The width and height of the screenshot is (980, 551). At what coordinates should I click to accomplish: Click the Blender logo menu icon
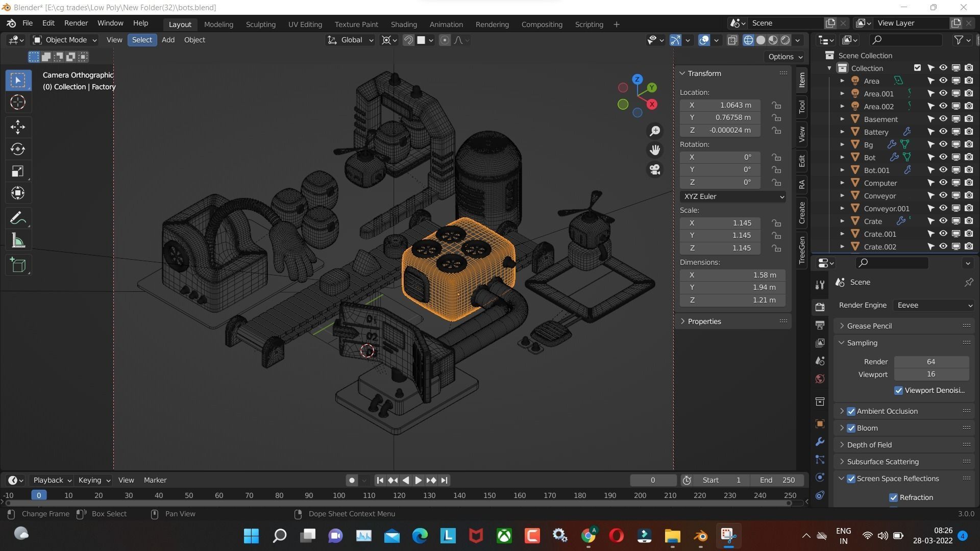[11, 23]
